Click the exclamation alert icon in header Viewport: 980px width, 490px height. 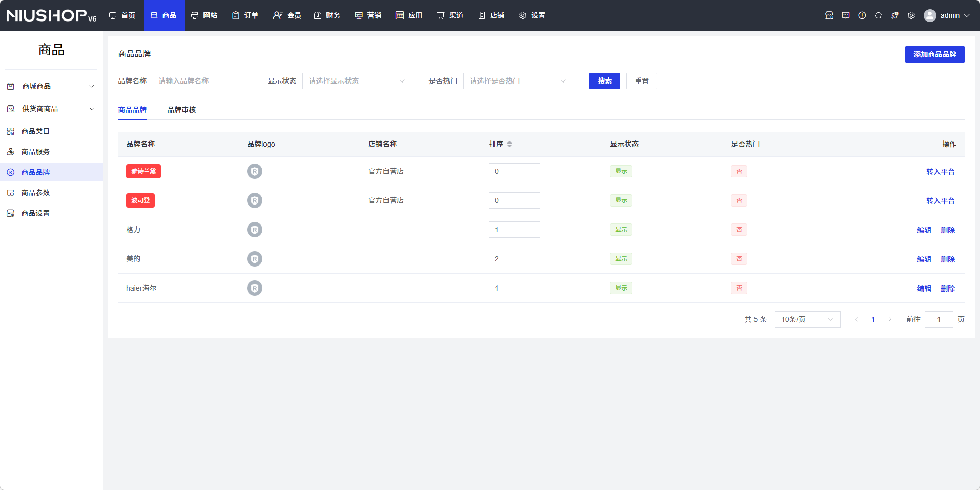tap(862, 15)
